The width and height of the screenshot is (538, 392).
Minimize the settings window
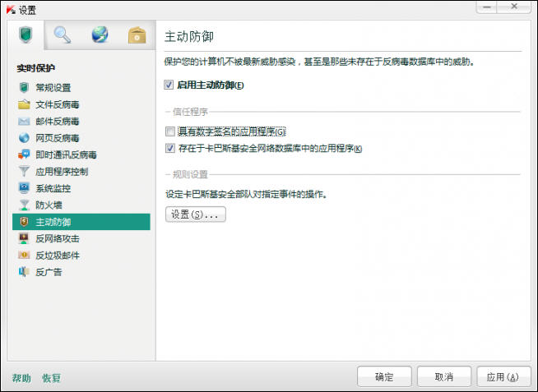click(486, 7)
